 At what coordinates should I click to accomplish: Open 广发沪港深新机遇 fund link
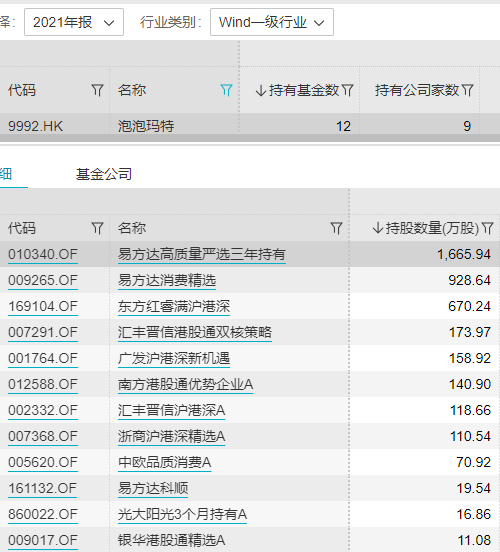pyautogui.click(x=174, y=358)
